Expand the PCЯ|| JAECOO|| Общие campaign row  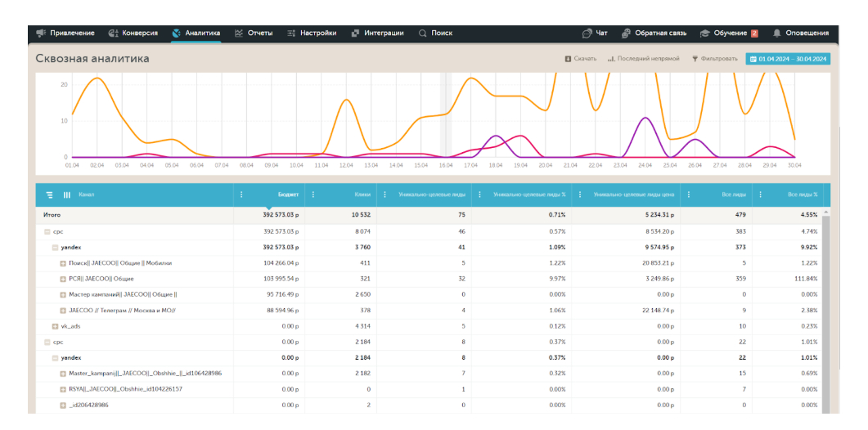point(63,279)
